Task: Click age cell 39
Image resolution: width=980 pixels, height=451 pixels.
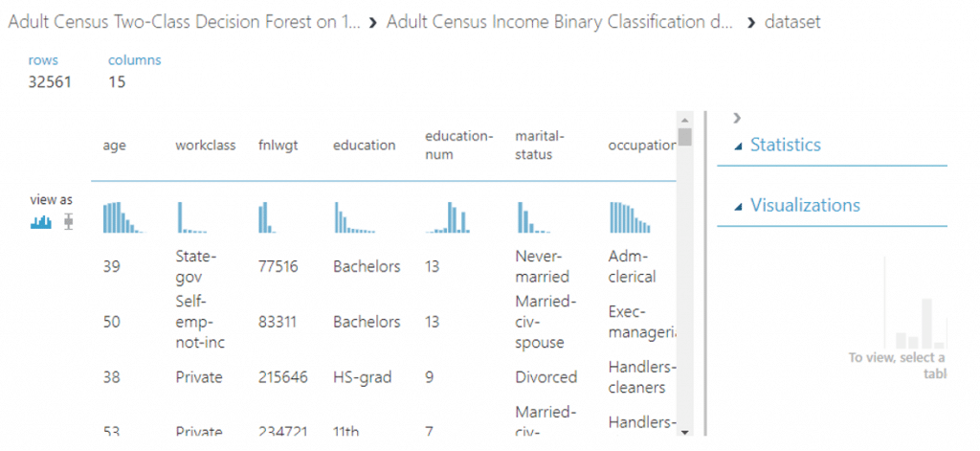Action: pos(112,267)
